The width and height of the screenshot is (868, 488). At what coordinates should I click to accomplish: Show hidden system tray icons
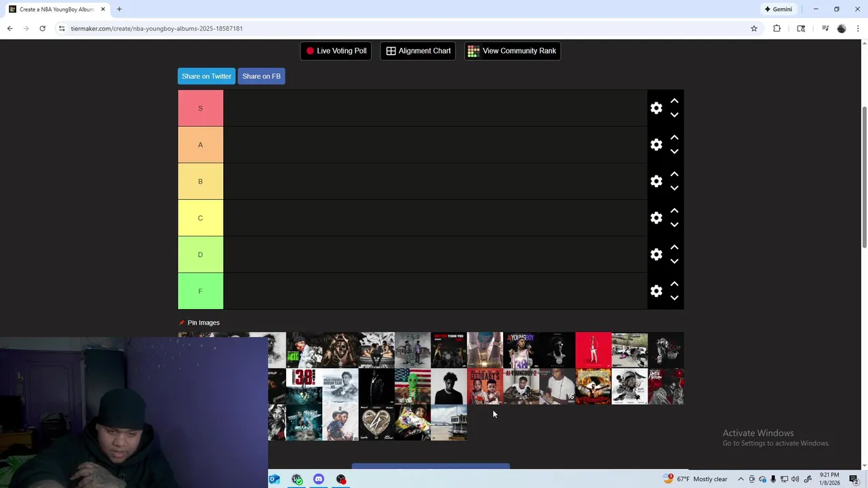[741, 479]
